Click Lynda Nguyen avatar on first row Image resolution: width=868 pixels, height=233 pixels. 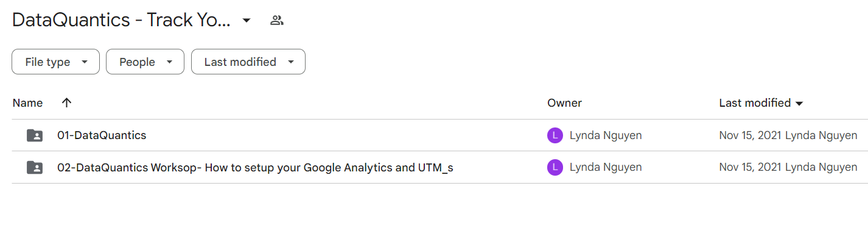555,135
